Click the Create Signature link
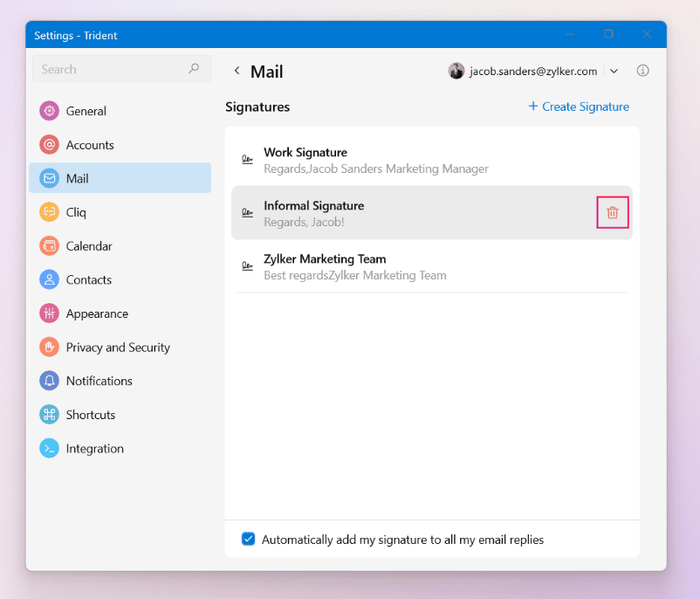Screen dimensions: 700x599 [x=579, y=107]
